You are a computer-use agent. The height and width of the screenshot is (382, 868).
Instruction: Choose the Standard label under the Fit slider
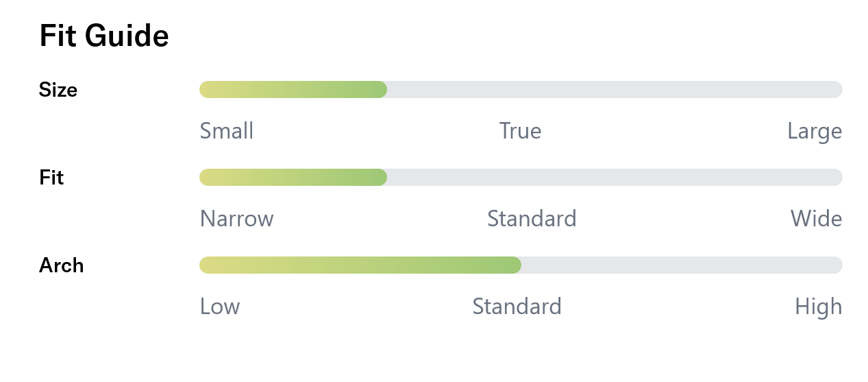pos(532,219)
